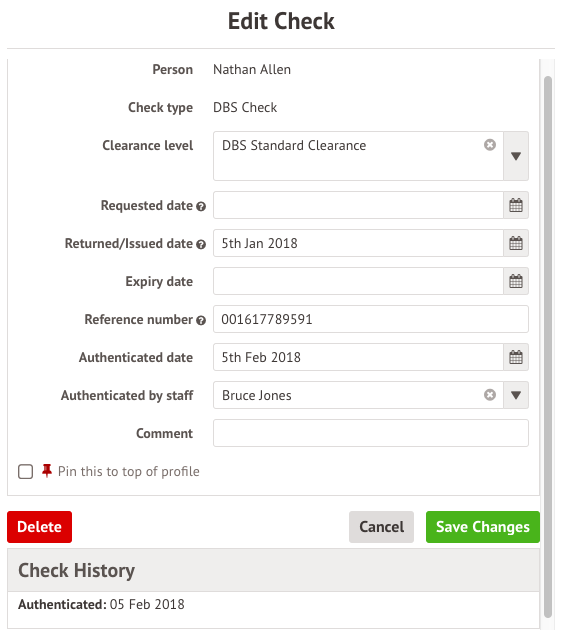This screenshot has width=563, height=638.
Task: Clear the Bruce Jones staff selection
Action: point(490,395)
